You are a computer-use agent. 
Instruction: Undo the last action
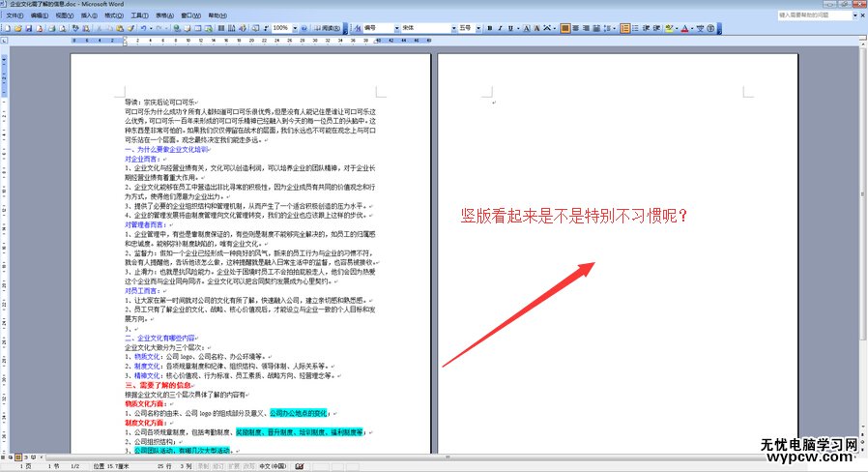point(143,28)
